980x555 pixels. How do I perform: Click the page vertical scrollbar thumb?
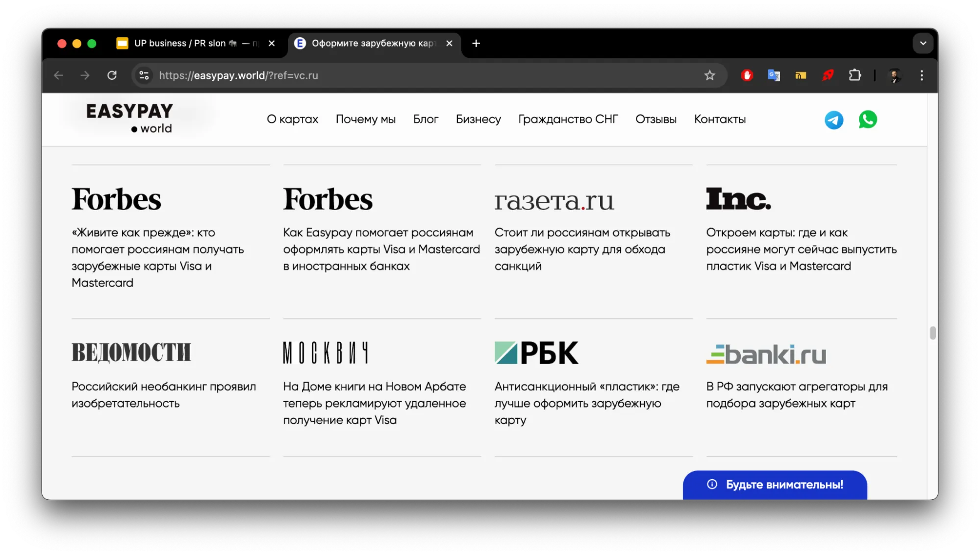pos(932,333)
